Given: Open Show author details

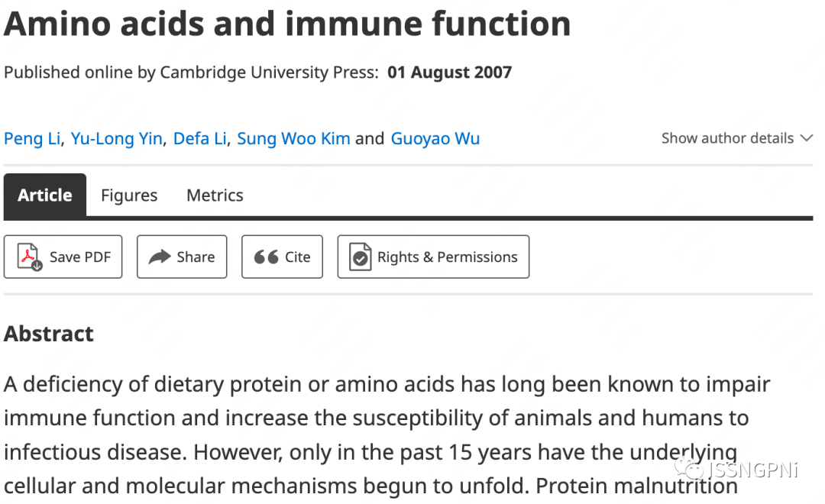Looking at the screenshot, I should point(727,138).
